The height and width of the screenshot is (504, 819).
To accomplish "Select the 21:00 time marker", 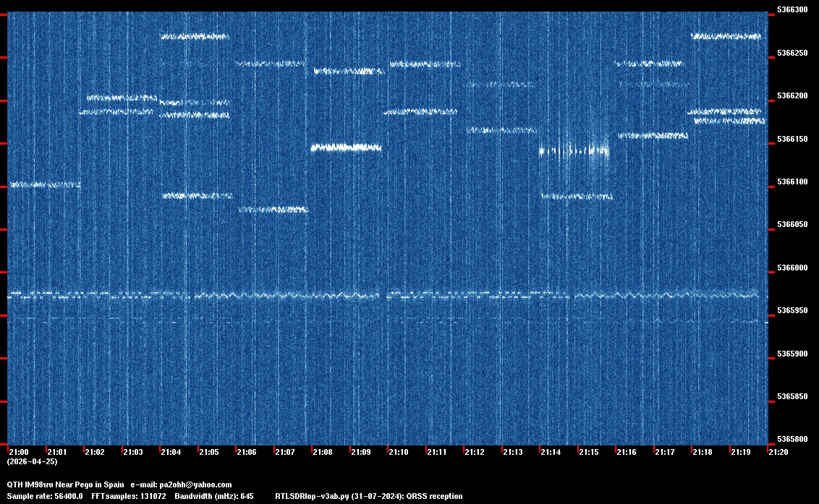I will [x=18, y=452].
